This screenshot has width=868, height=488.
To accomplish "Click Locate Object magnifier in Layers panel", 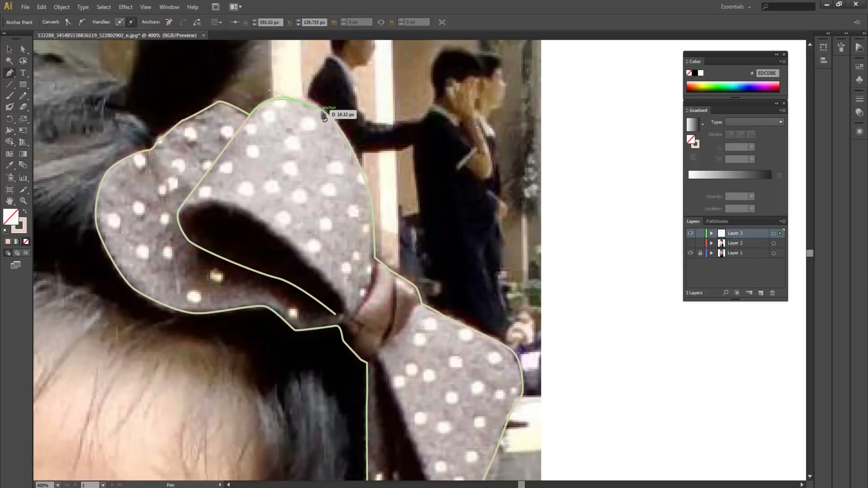I will [x=726, y=293].
